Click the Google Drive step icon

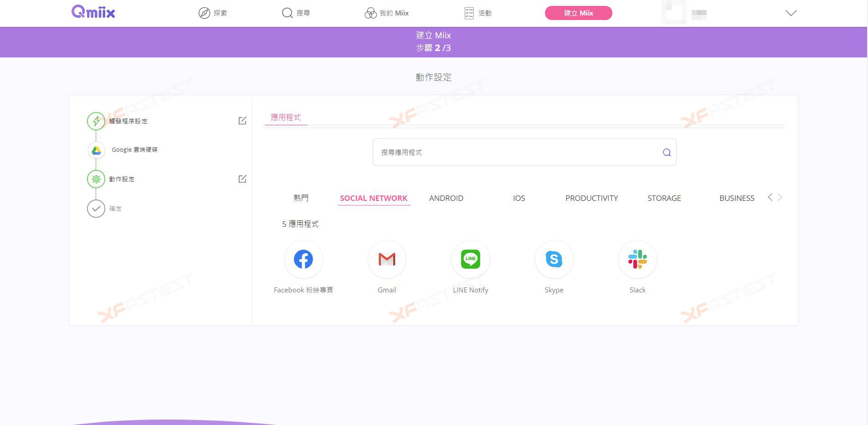point(96,150)
